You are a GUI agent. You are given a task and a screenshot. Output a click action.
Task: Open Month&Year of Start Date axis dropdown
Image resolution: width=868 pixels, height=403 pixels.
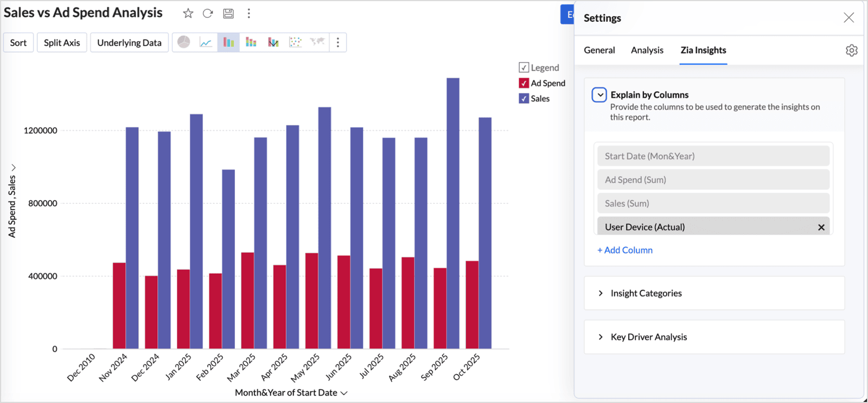344,393
